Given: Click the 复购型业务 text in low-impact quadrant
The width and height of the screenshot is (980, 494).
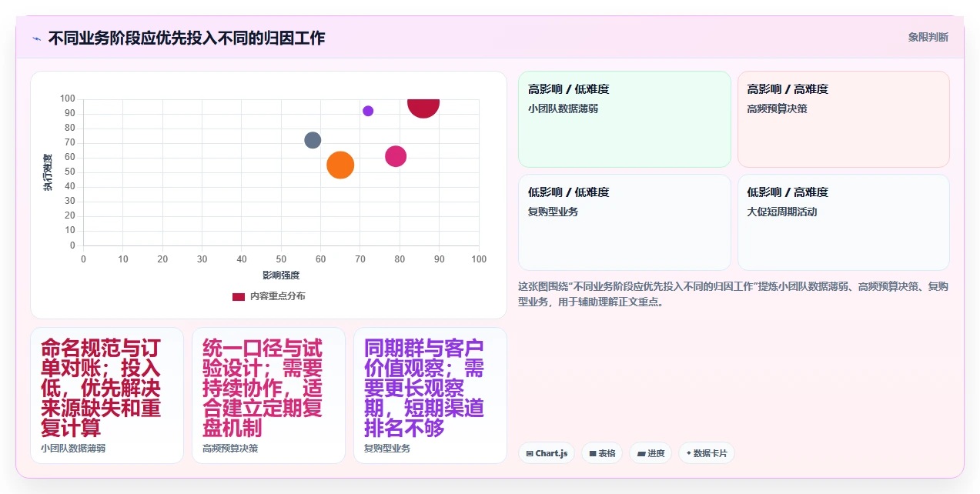Looking at the screenshot, I should coord(553,212).
